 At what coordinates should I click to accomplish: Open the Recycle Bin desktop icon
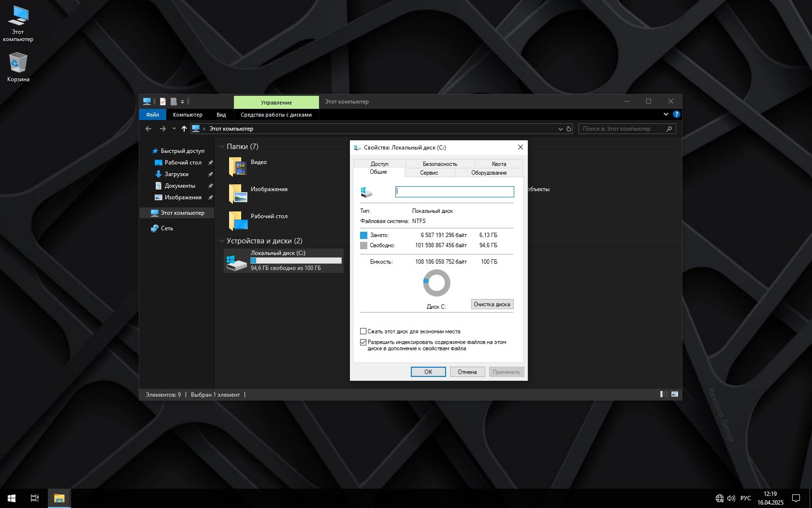click(x=18, y=63)
